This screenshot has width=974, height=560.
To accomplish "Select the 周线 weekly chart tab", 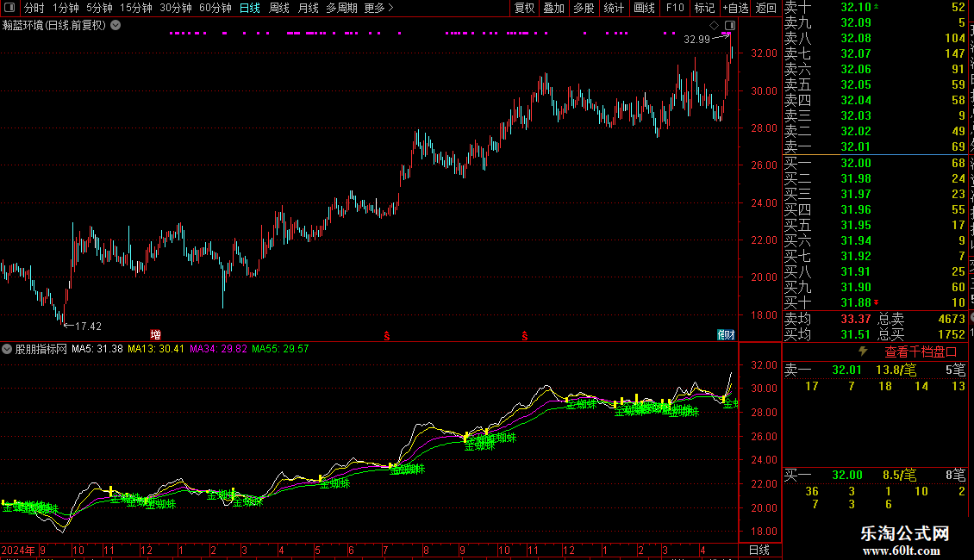I will pyautogui.click(x=279, y=8).
